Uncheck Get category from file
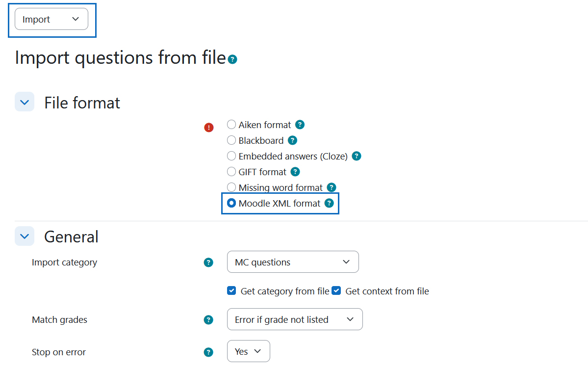 [x=231, y=291]
